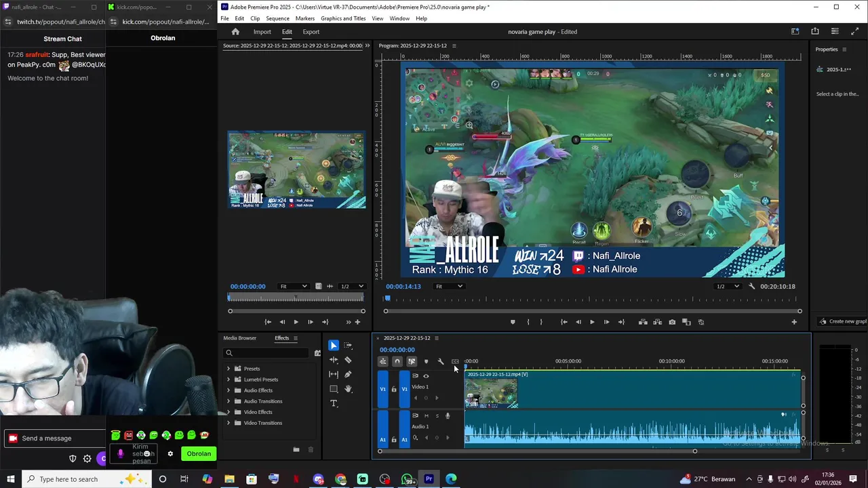Click Create new graphic button
868x488 pixels.
tap(843, 321)
